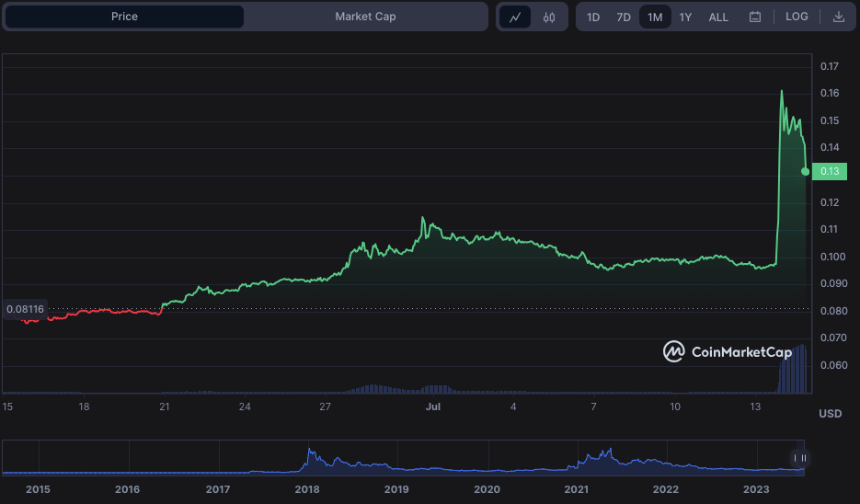Click the 0.100 axis label

pos(833,257)
